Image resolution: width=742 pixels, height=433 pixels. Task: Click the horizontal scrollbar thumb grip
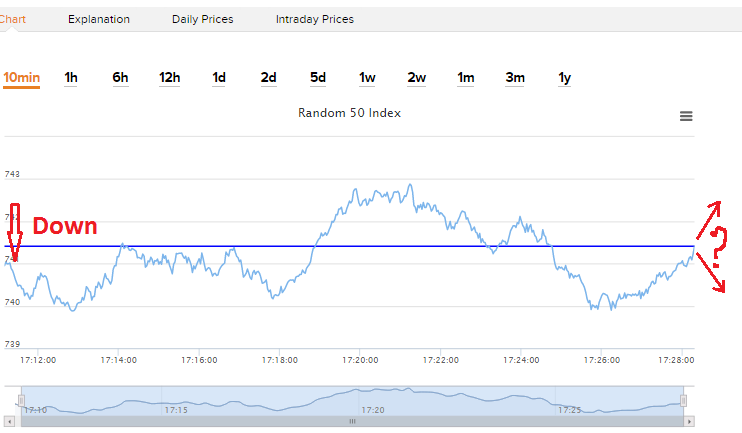click(x=352, y=421)
